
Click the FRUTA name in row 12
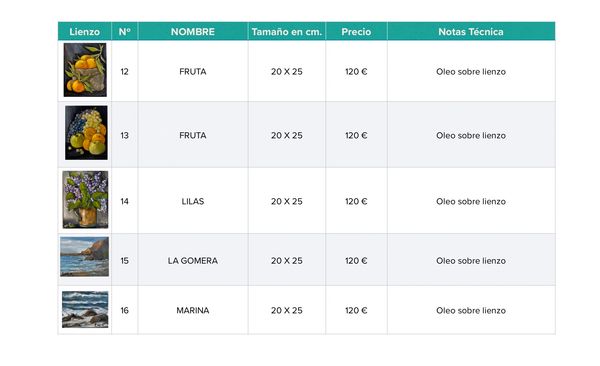click(x=193, y=72)
